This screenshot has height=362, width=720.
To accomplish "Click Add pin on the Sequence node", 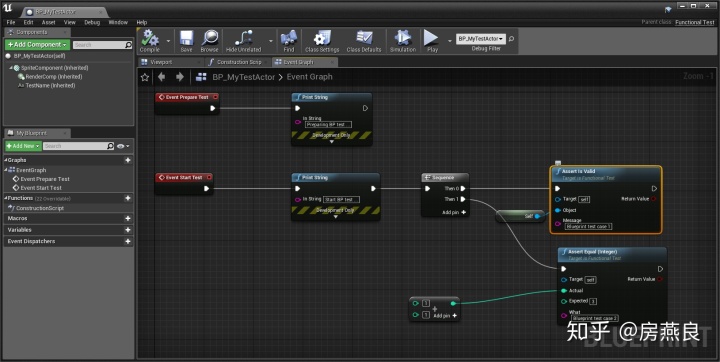I will [454, 212].
